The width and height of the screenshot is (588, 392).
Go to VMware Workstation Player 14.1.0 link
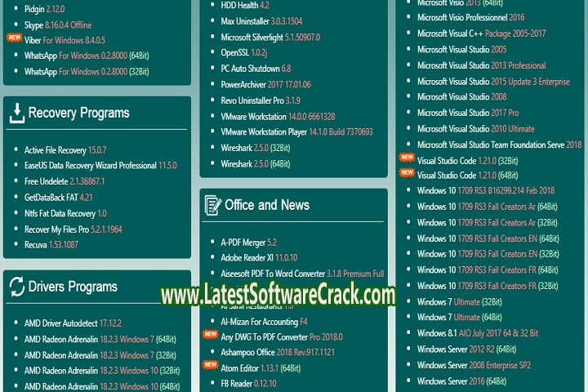(296, 131)
